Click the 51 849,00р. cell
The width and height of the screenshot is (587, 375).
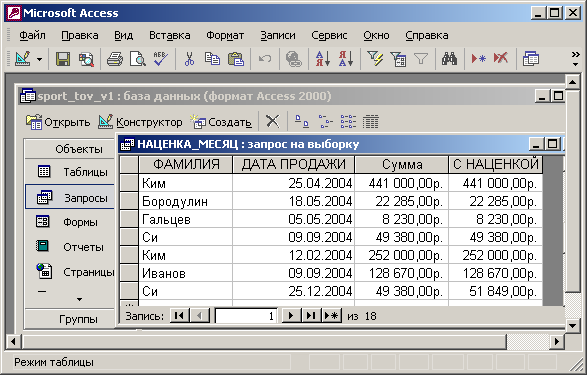496,291
